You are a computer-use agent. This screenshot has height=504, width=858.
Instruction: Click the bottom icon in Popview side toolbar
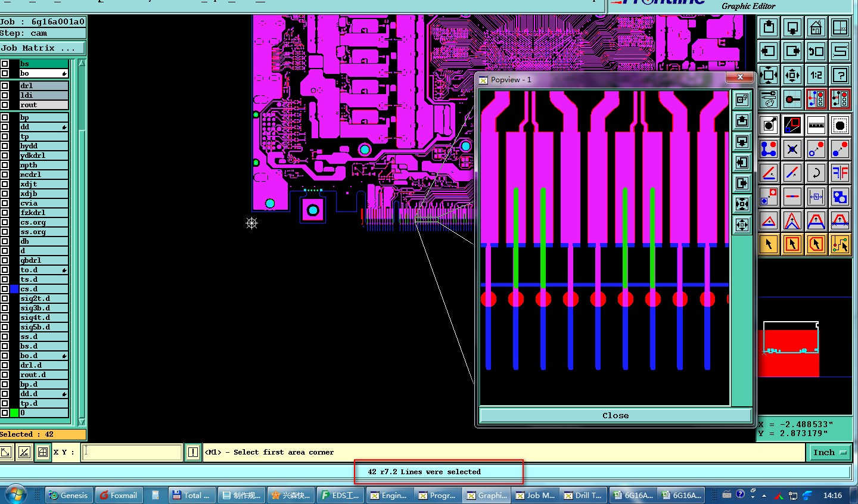pos(742,225)
